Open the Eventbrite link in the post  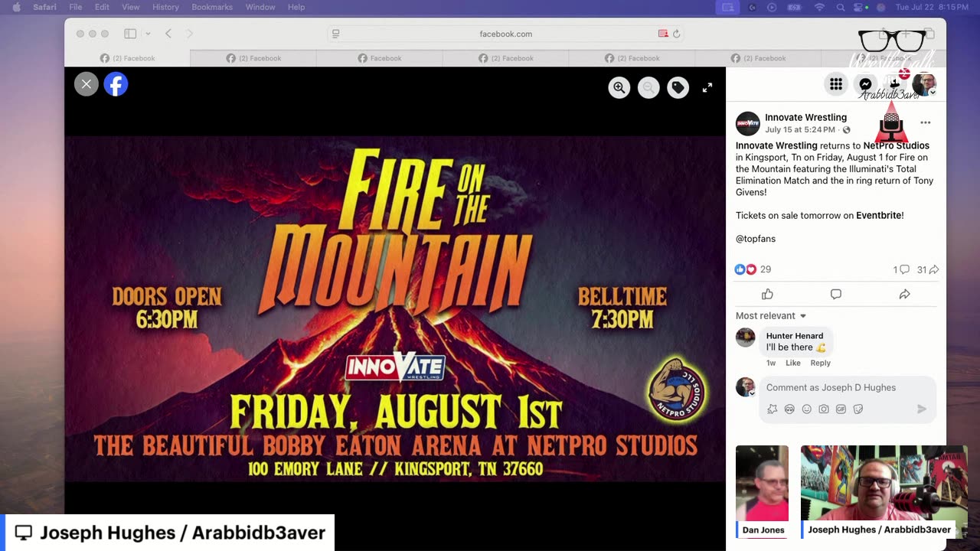click(x=879, y=216)
